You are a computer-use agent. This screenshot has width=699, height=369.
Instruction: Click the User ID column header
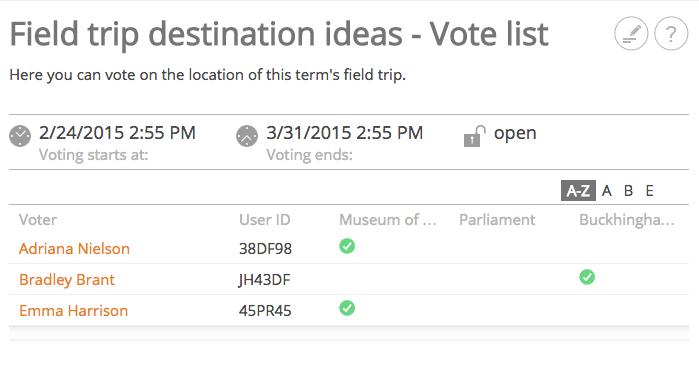click(265, 220)
